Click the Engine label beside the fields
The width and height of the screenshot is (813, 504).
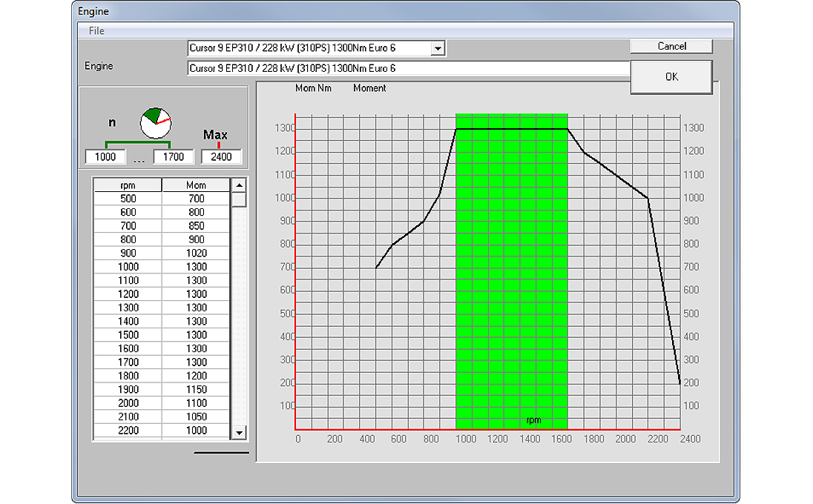point(99,66)
